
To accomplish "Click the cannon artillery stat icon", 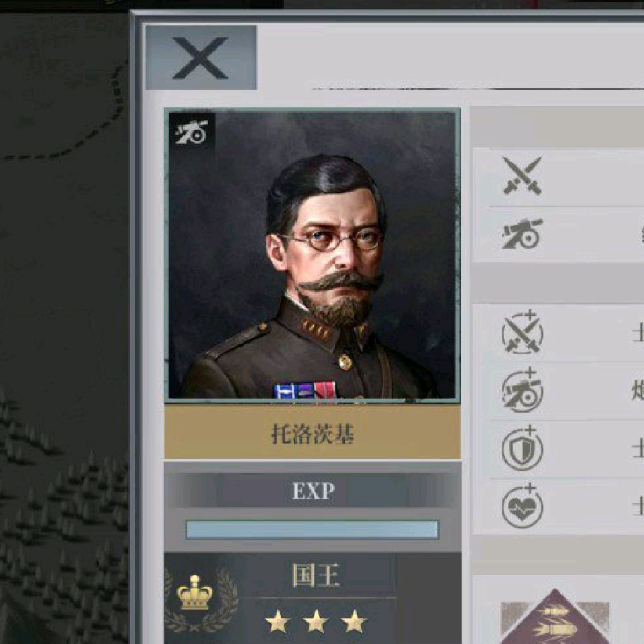I will click(x=522, y=233).
